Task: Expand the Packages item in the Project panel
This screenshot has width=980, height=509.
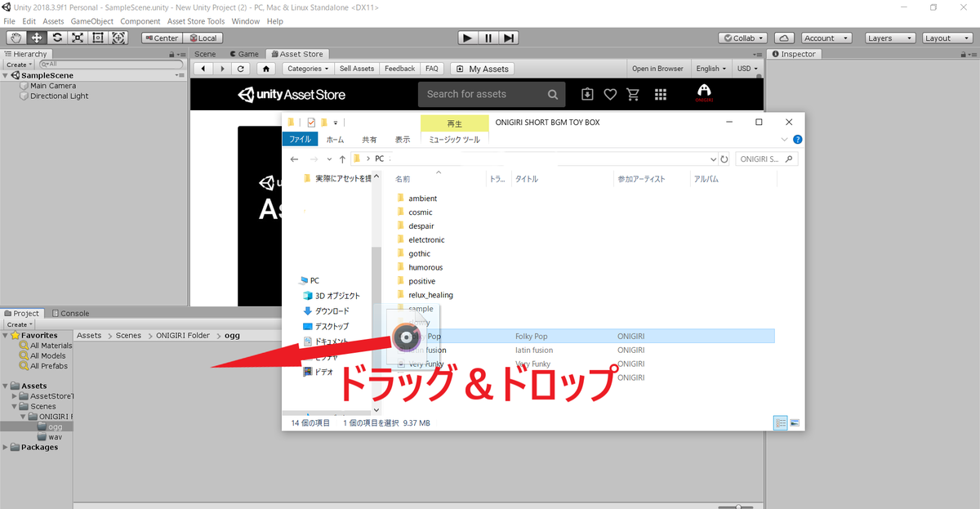Action: 5,447
